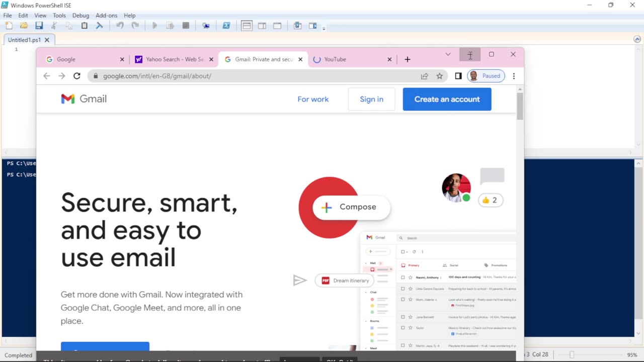Viewport: 644px width, 362px height.
Task: Open Chrome tab search chevron
Action: [x=448, y=54]
